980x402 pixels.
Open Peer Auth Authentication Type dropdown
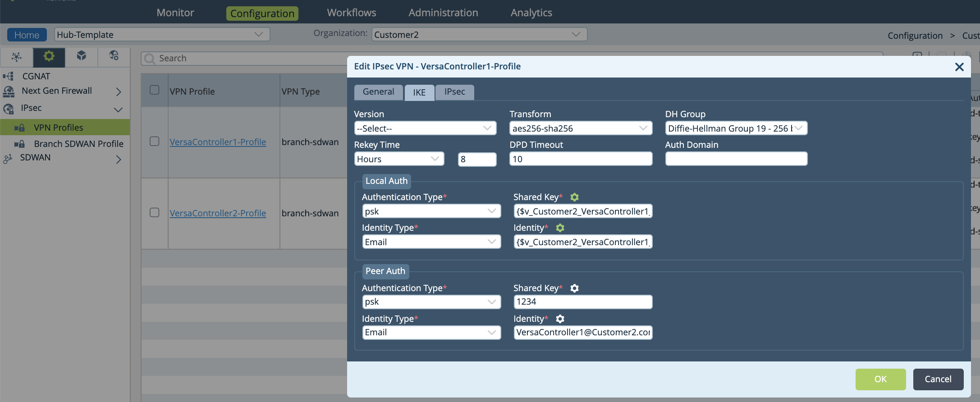coord(431,301)
